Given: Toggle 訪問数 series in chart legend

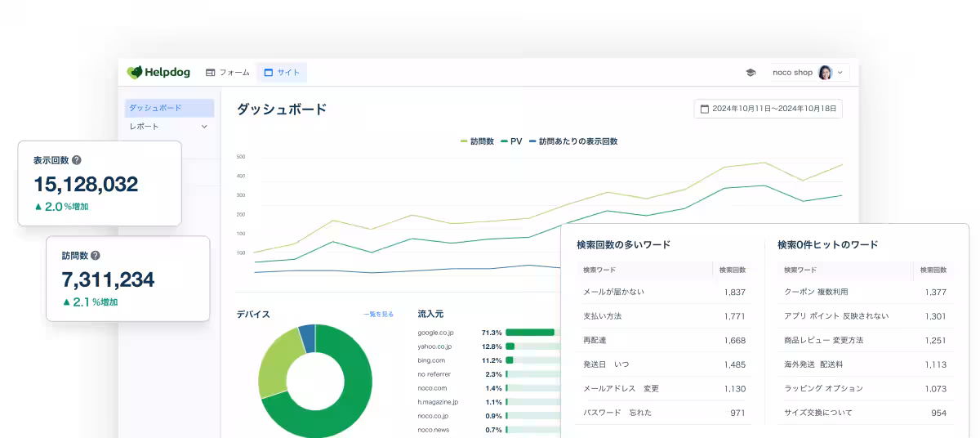Looking at the screenshot, I should [478, 141].
